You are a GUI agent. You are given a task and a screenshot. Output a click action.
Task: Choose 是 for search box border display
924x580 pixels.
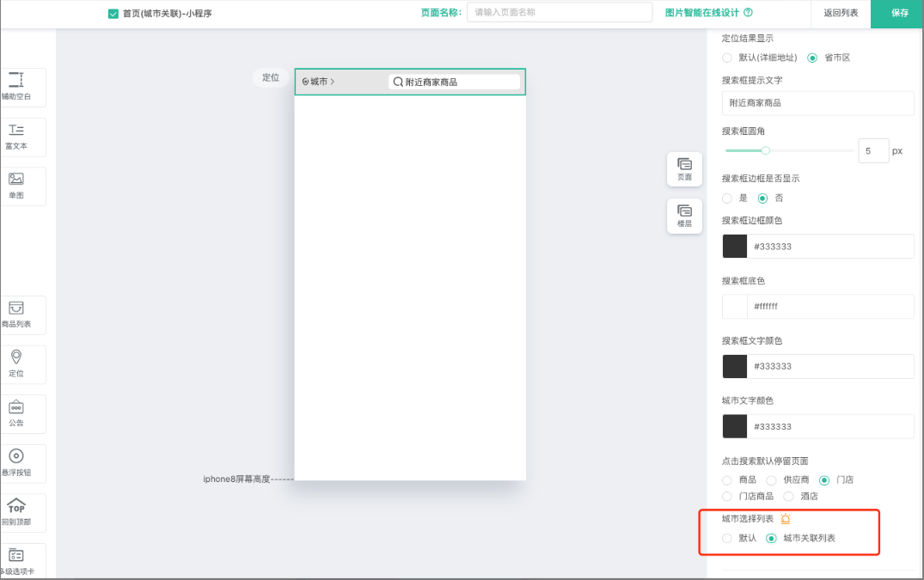pyautogui.click(x=727, y=198)
